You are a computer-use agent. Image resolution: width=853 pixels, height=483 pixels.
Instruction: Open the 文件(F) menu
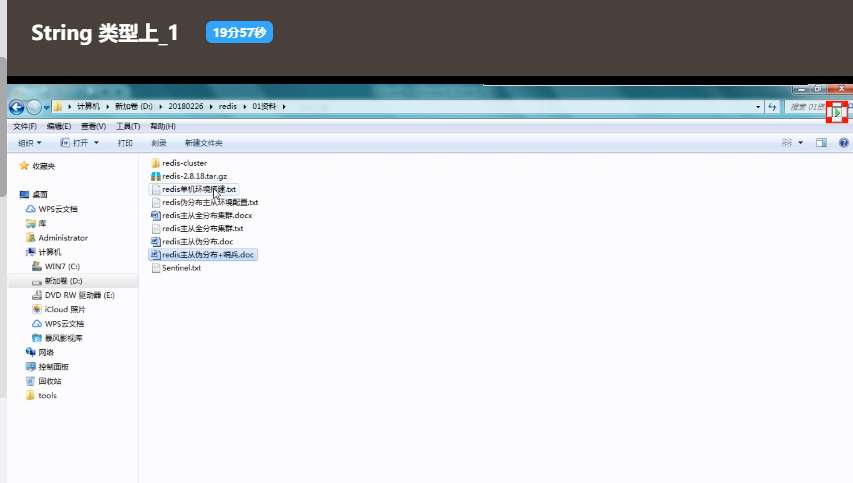24,126
